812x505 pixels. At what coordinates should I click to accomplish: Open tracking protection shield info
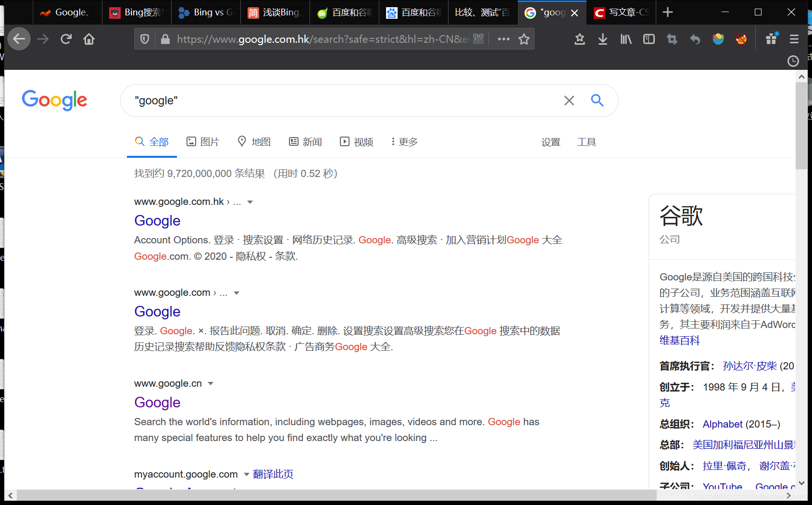pyautogui.click(x=145, y=39)
